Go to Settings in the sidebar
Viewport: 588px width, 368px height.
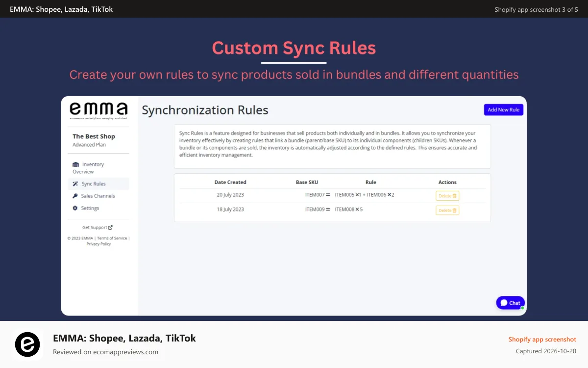click(86, 208)
